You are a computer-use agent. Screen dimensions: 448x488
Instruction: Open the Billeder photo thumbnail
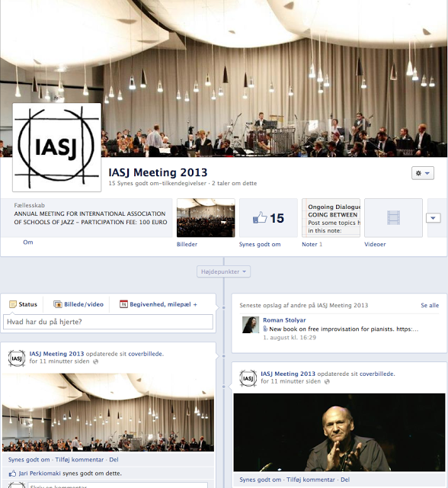click(x=206, y=218)
